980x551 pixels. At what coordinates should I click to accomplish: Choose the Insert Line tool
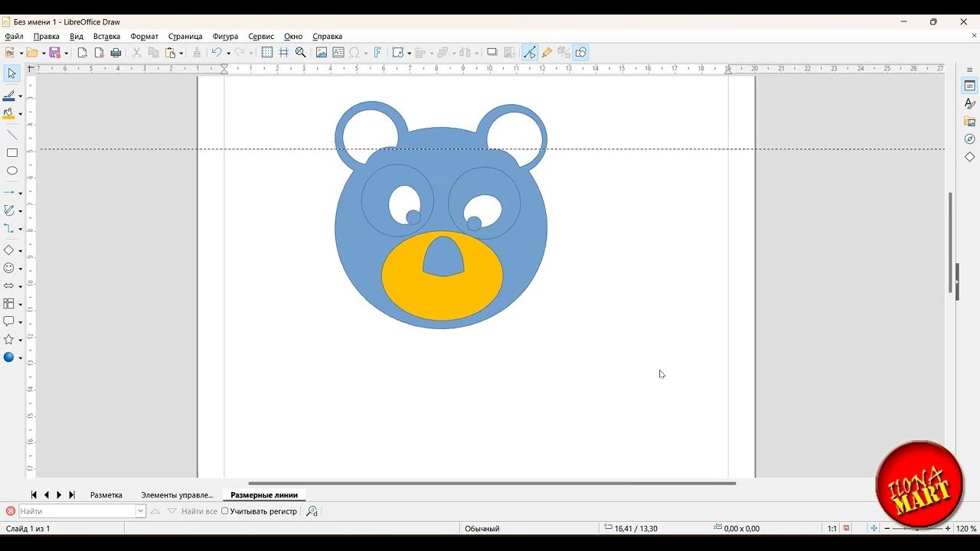pos(12,135)
